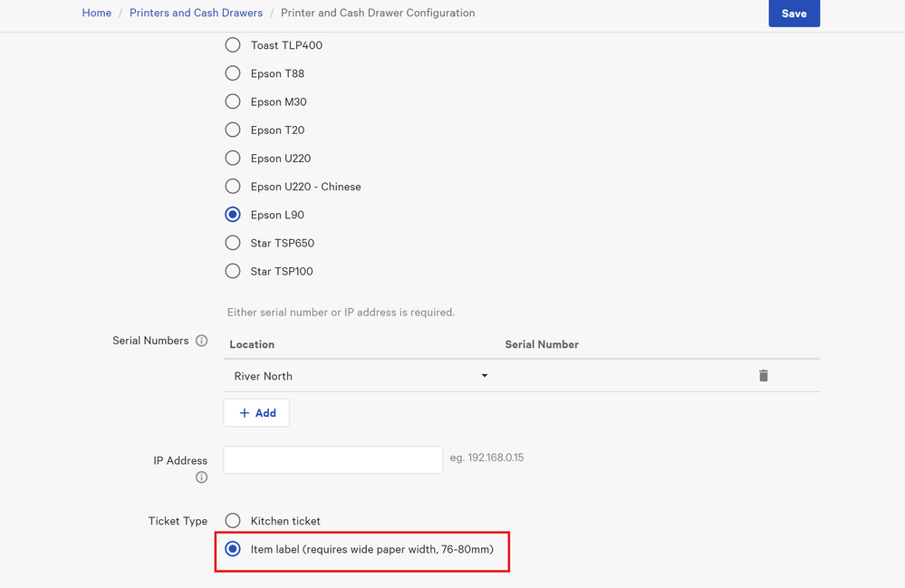This screenshot has height=588, width=905.
Task: Select Epson M30 as printer model
Action: [x=233, y=101]
